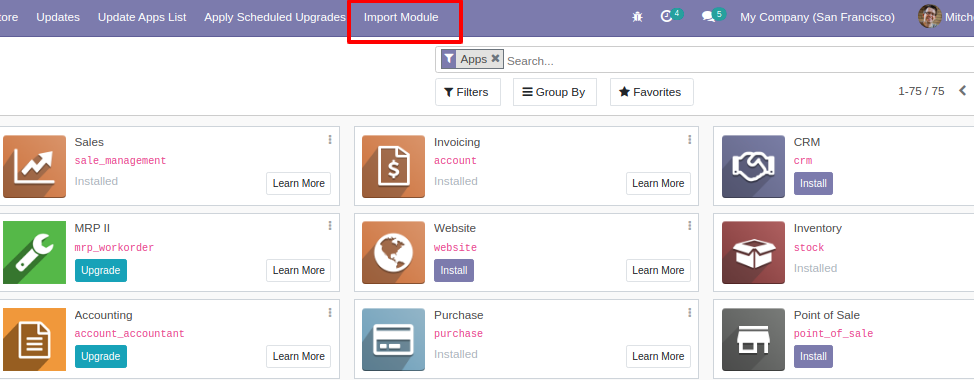Click the CRM app title
Viewport: 974px width, 380px height.
click(x=807, y=142)
